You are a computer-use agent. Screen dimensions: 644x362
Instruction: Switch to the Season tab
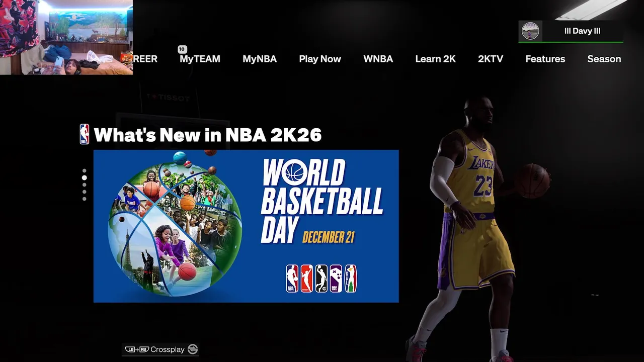point(604,59)
